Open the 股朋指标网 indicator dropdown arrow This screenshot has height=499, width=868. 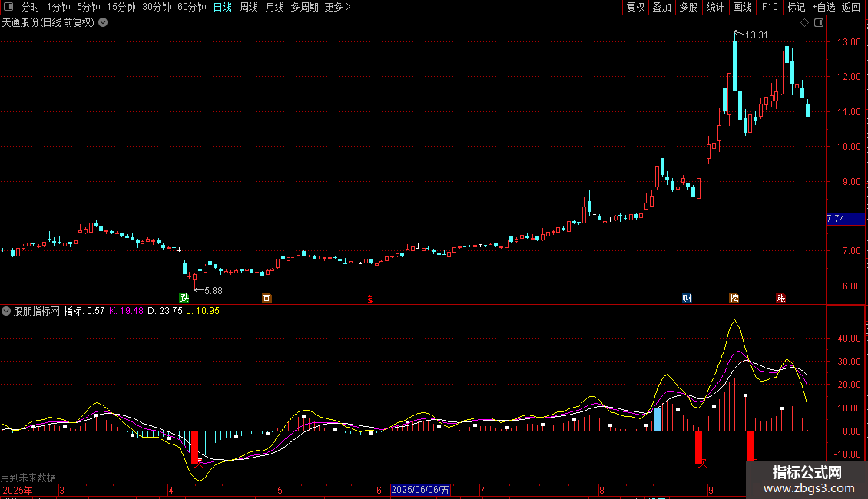[6, 311]
